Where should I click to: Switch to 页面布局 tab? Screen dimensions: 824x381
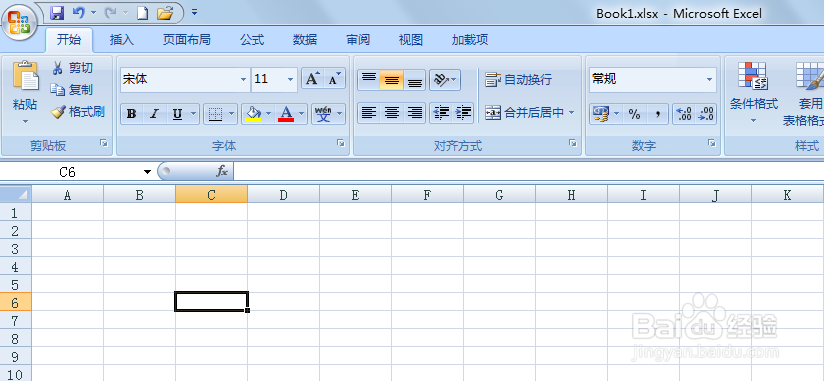[187, 40]
